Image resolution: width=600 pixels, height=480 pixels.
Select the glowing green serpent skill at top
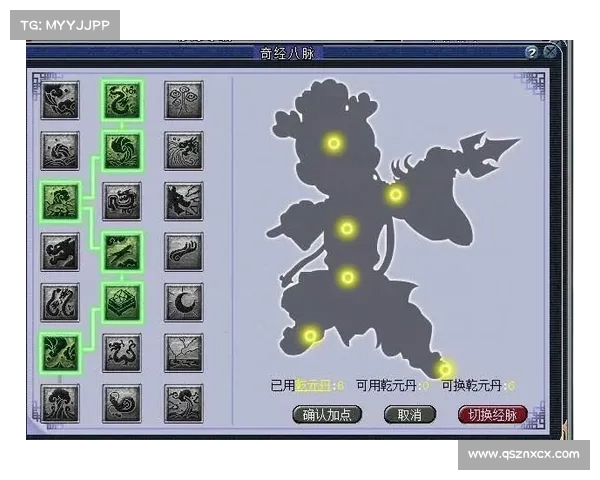point(122,99)
